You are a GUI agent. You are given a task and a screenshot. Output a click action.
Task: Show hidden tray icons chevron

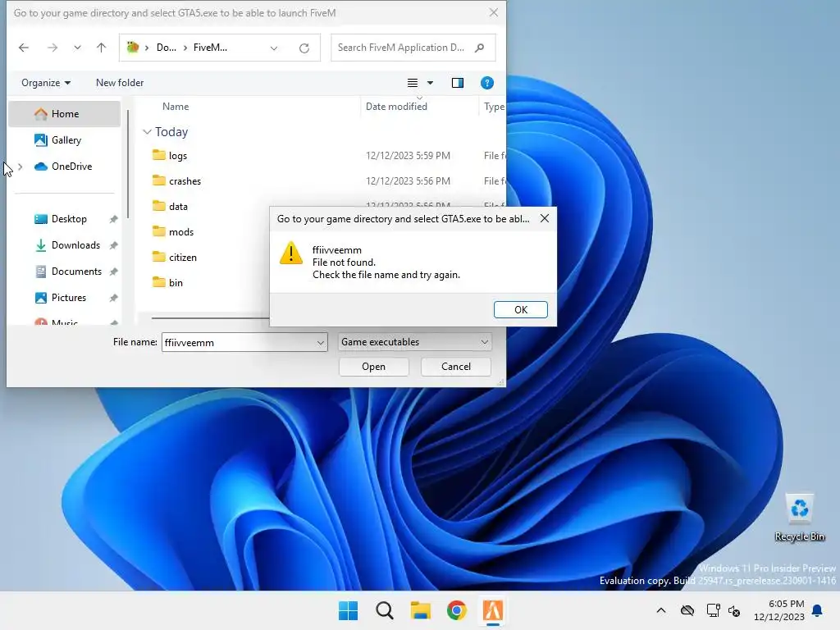click(661, 610)
